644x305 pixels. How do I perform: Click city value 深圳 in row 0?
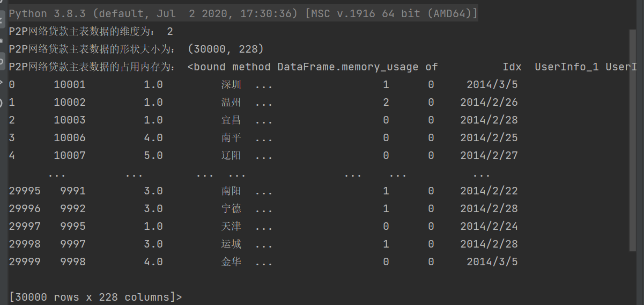pyautogui.click(x=231, y=85)
